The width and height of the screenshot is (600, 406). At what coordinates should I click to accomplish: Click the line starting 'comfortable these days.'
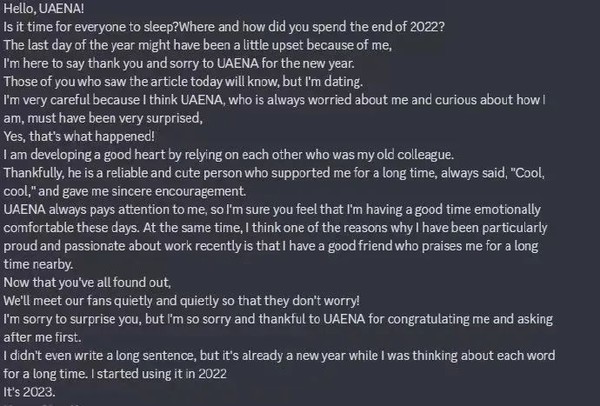(275, 228)
